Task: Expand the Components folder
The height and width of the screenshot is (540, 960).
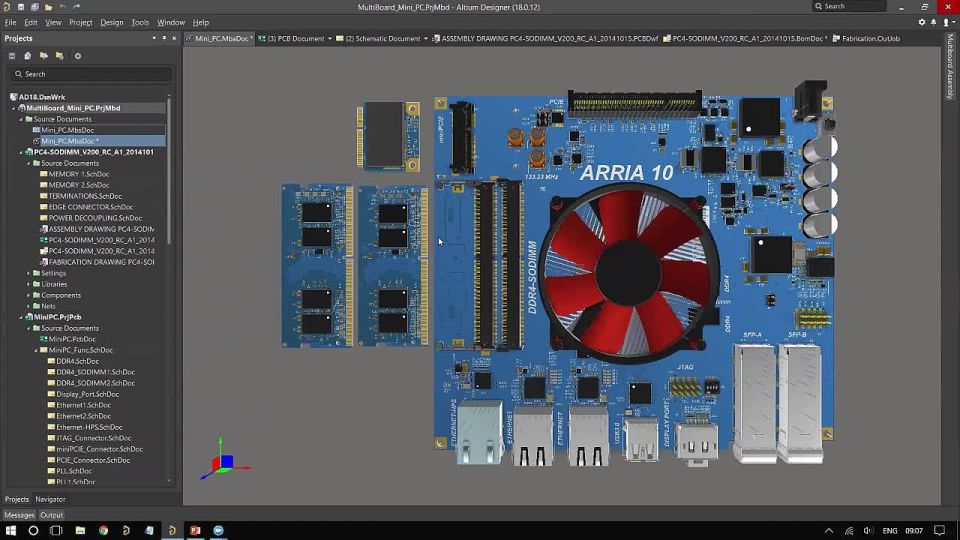Action: click(x=28, y=295)
